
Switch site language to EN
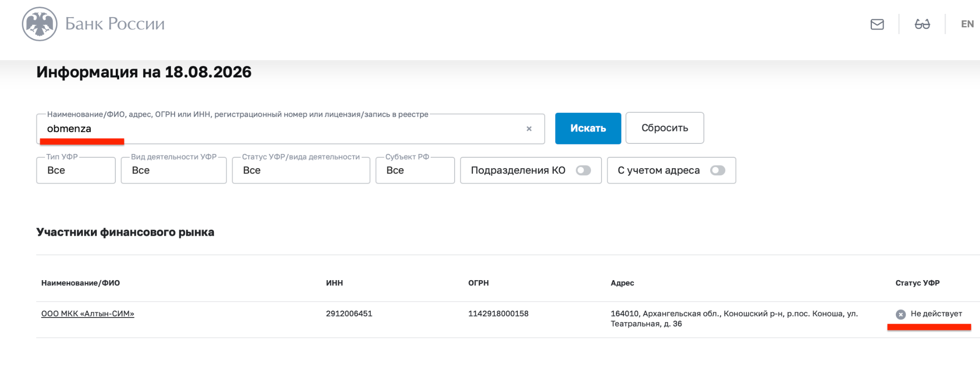pos(967,24)
